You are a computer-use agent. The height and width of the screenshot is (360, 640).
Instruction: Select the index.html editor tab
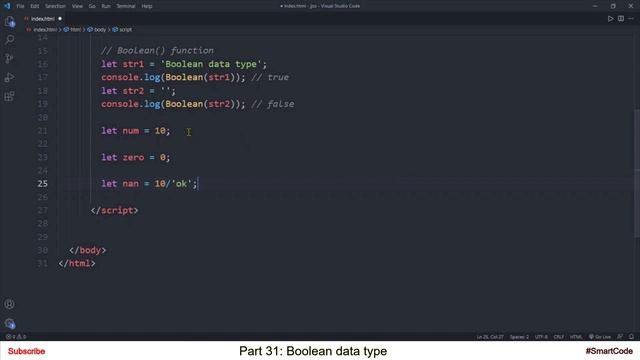tap(42, 19)
